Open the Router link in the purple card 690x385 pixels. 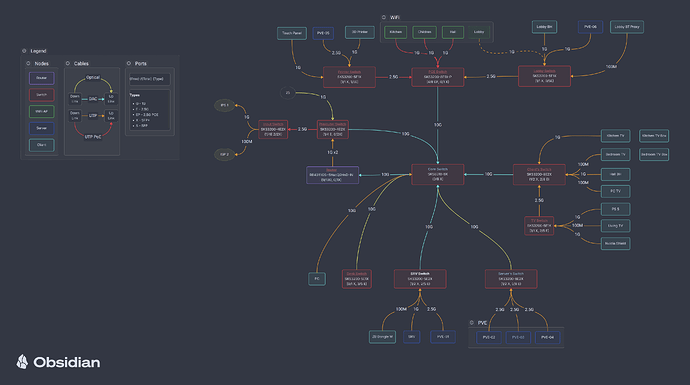point(332,170)
